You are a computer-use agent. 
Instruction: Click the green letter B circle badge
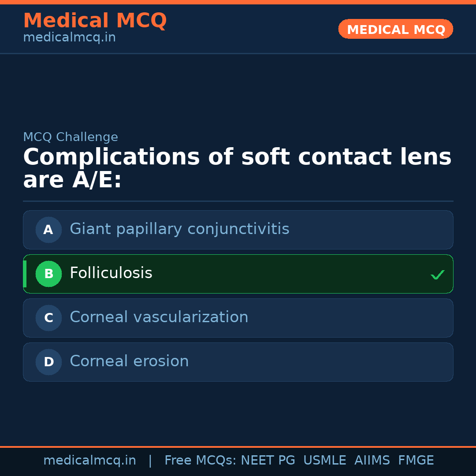point(48,274)
